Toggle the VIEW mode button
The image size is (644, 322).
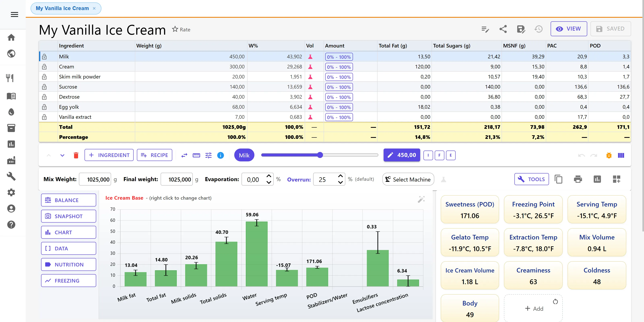click(x=569, y=29)
